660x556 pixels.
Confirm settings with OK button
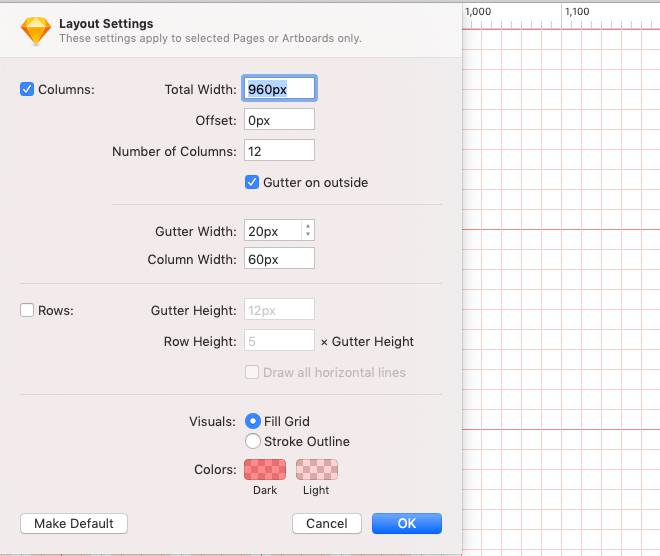(x=406, y=523)
